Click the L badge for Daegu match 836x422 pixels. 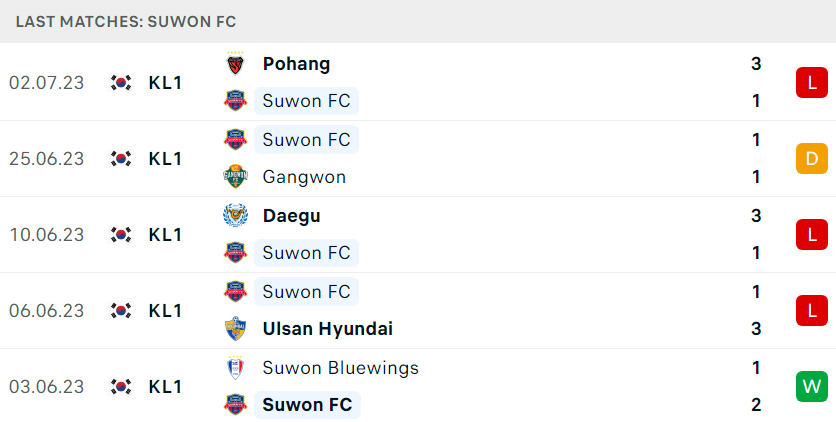(x=811, y=234)
